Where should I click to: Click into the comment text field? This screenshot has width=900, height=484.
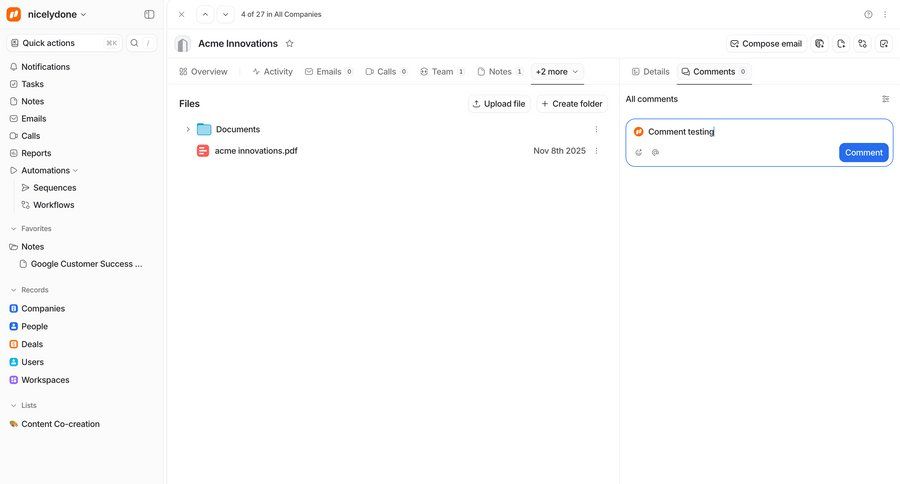point(760,132)
